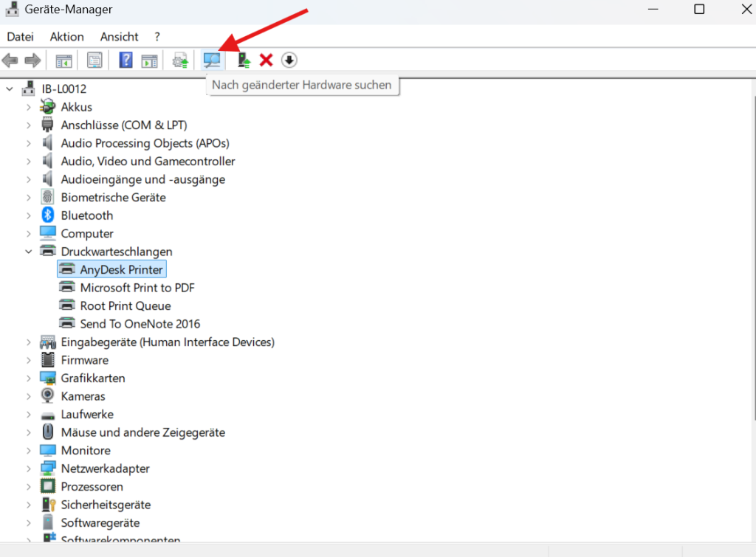756x557 pixels.
Task: Click the down-arrow disable device icon
Action: 289,60
